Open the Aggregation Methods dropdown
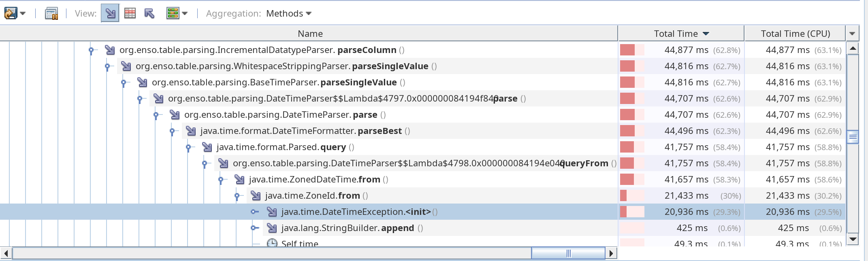This screenshot has height=261, width=868. 288,13
